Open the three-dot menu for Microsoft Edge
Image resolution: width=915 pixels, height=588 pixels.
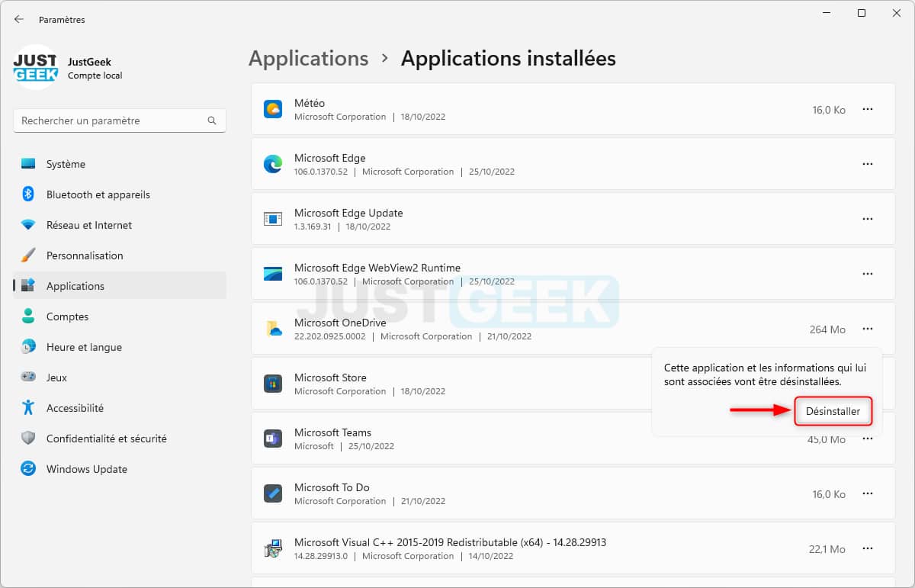click(x=868, y=165)
